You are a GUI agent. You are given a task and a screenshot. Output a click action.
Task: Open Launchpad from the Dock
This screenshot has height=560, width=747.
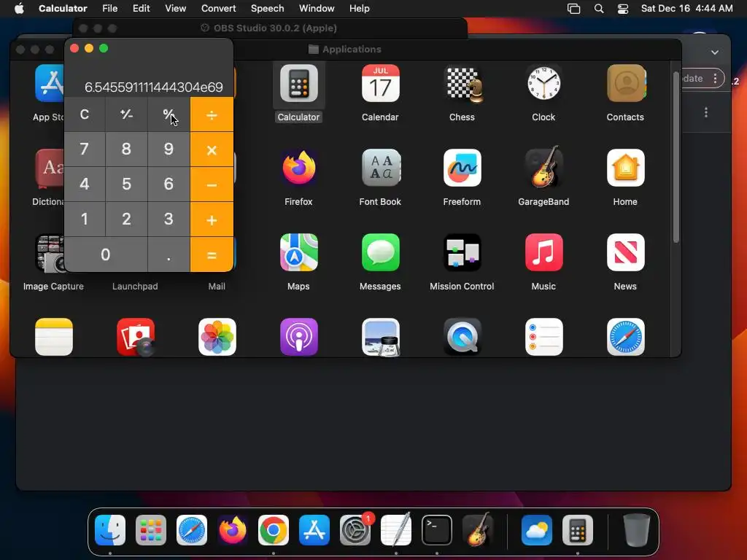coord(151,530)
